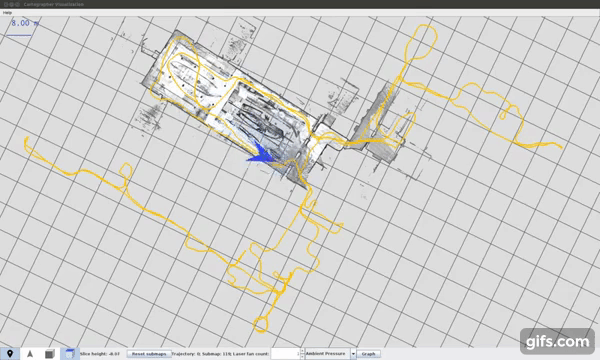Click the Laser fan count input field
600x360 pixels.
coord(285,354)
